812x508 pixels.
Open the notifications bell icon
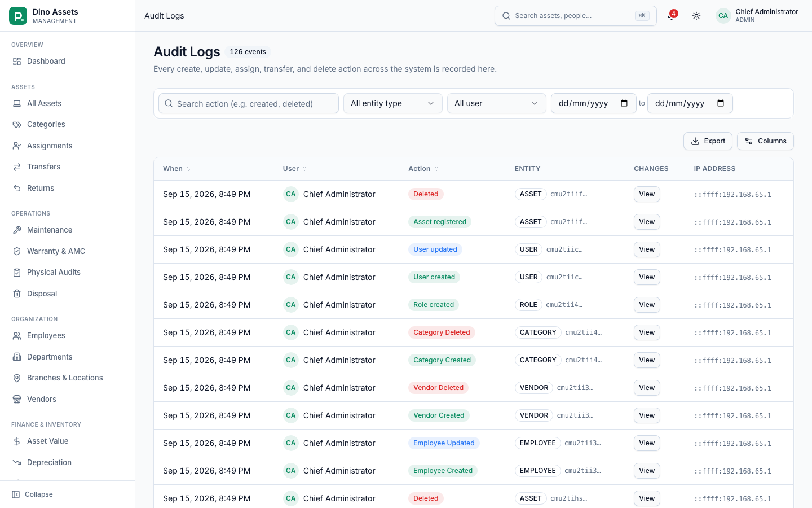[x=671, y=16]
